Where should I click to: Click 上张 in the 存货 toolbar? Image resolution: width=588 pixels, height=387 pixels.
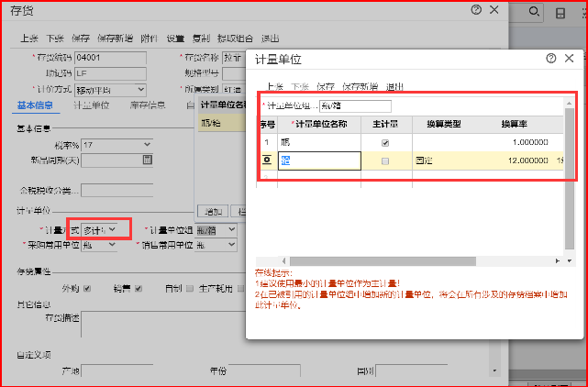29,39
